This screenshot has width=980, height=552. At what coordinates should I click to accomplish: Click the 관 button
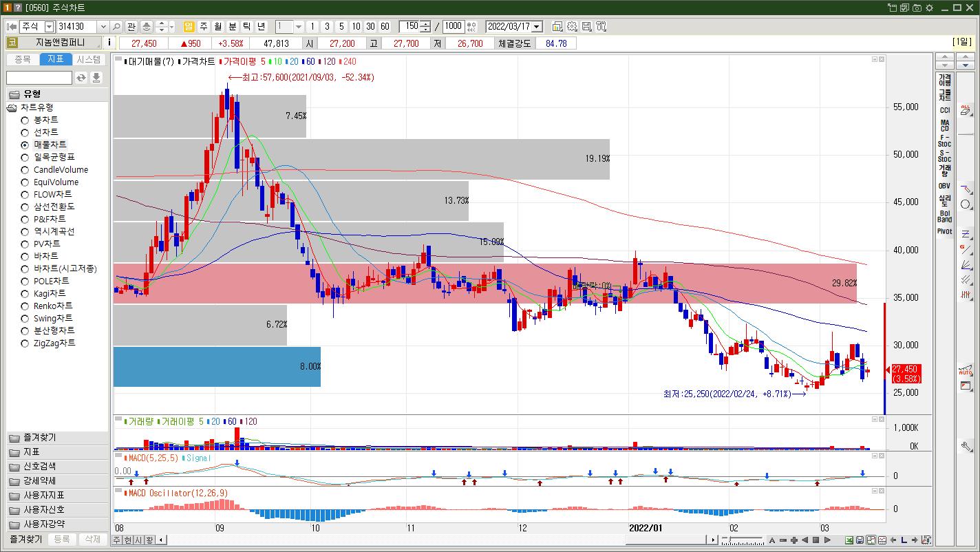(x=131, y=27)
